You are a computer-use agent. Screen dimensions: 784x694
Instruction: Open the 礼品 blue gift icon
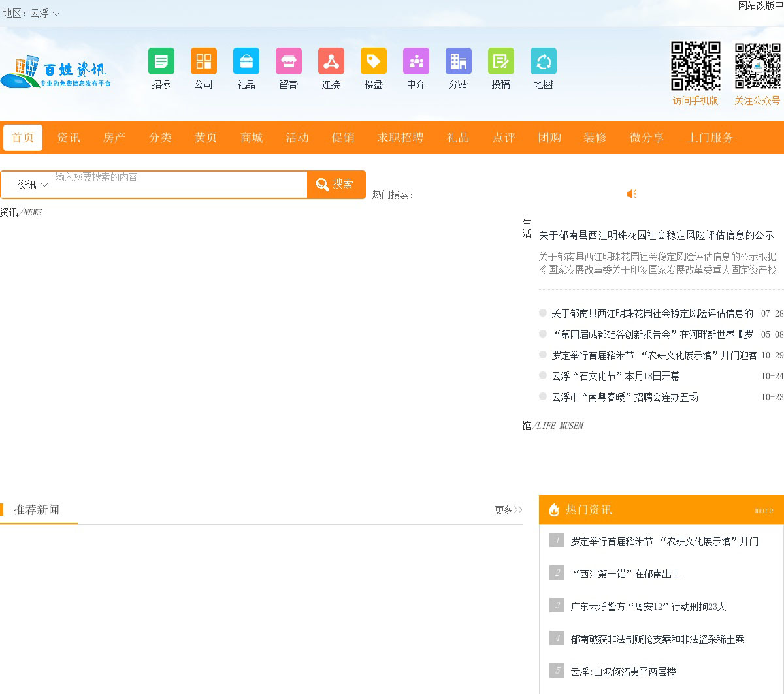(x=246, y=61)
